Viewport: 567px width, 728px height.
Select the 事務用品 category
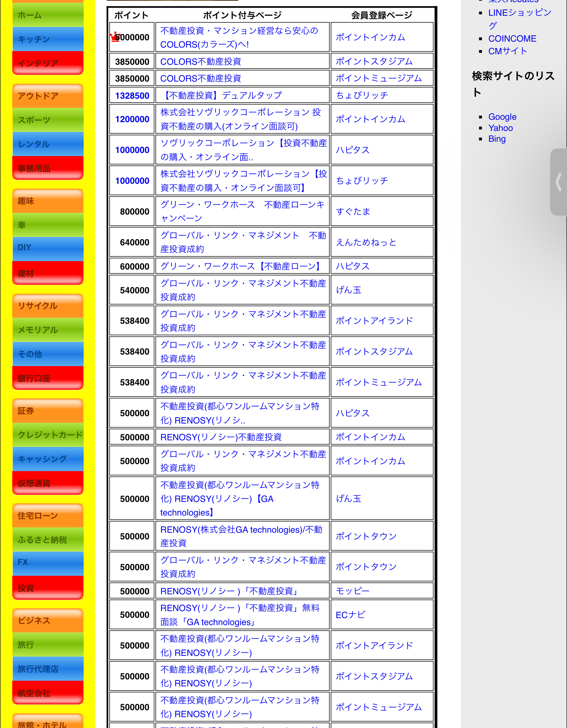click(48, 168)
